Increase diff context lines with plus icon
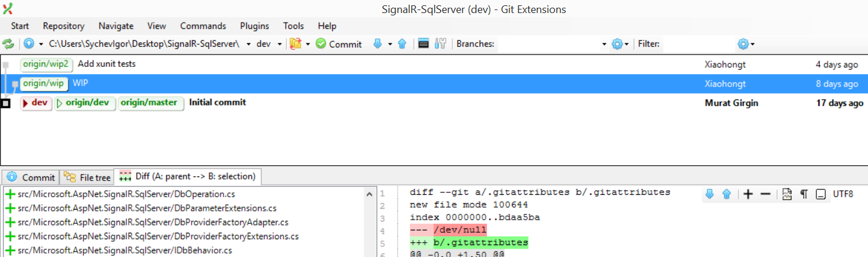 tap(748, 194)
